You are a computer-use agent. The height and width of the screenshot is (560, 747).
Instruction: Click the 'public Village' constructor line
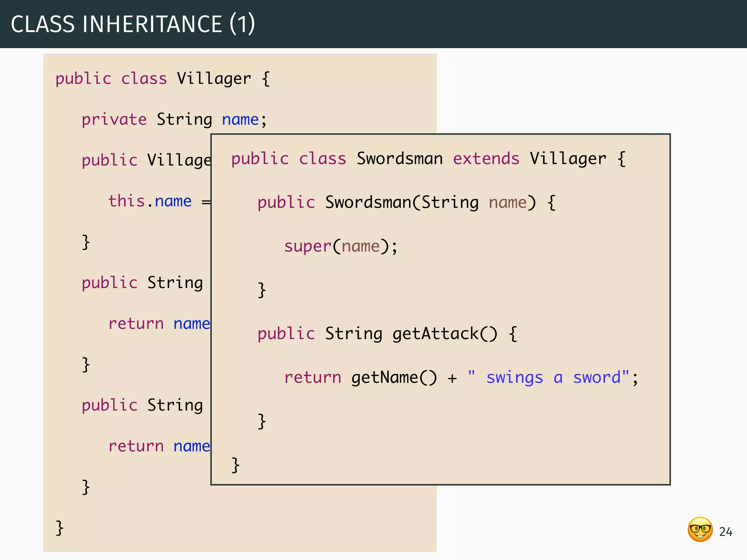pos(146,160)
